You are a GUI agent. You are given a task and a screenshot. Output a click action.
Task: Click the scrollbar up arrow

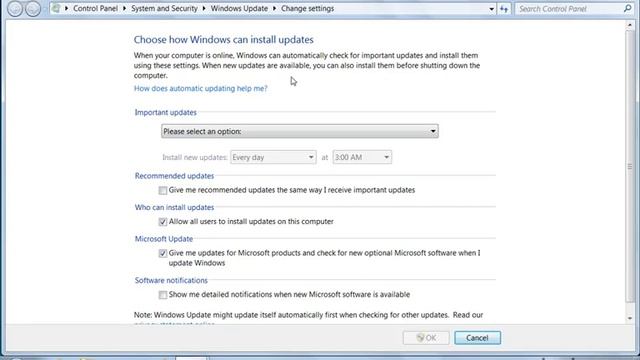click(x=630, y=25)
